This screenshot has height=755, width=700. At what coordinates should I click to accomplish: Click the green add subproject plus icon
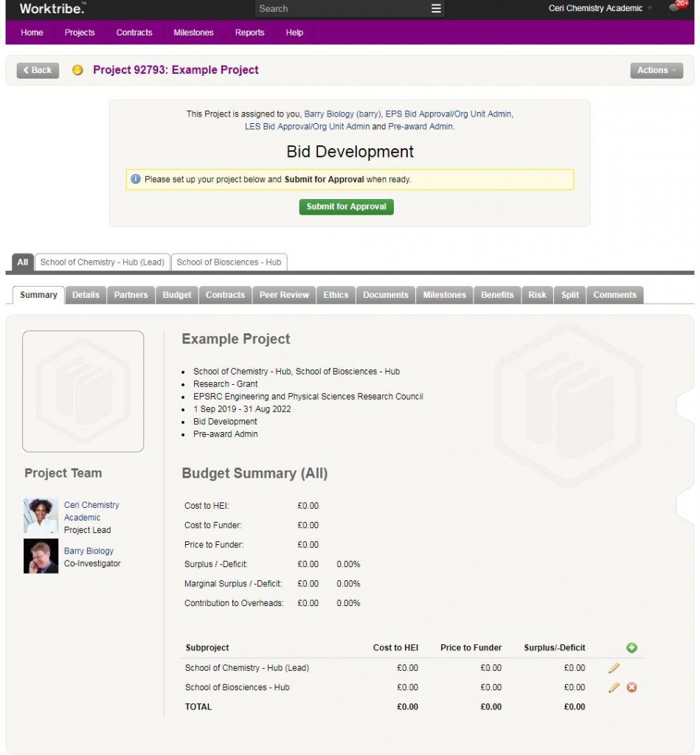click(x=631, y=648)
